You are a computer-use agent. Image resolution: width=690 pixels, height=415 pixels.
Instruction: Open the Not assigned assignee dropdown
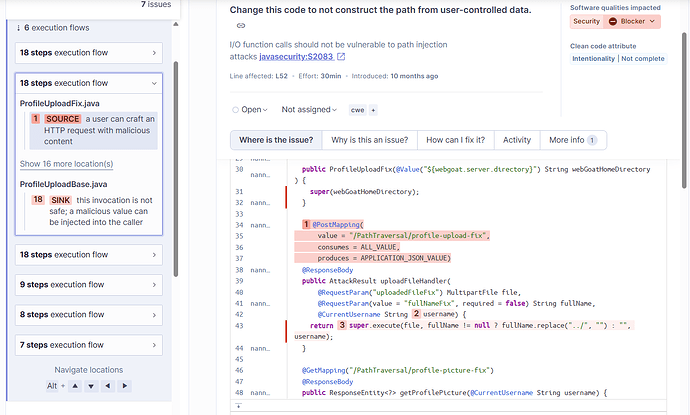tap(309, 110)
